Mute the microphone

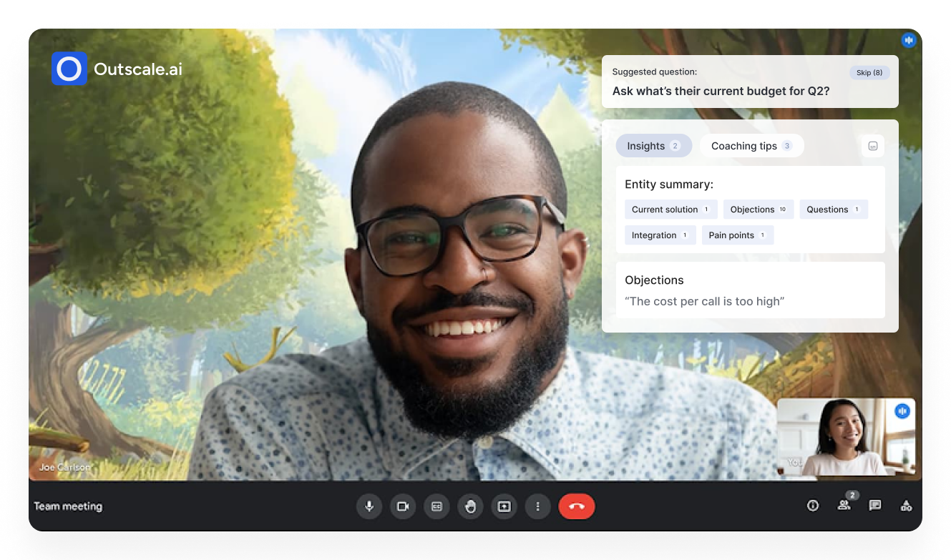[x=369, y=506]
